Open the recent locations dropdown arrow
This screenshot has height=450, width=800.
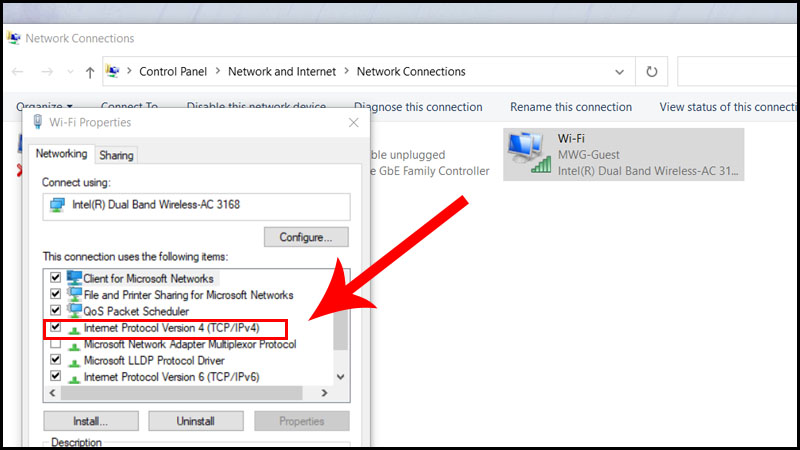(x=70, y=72)
